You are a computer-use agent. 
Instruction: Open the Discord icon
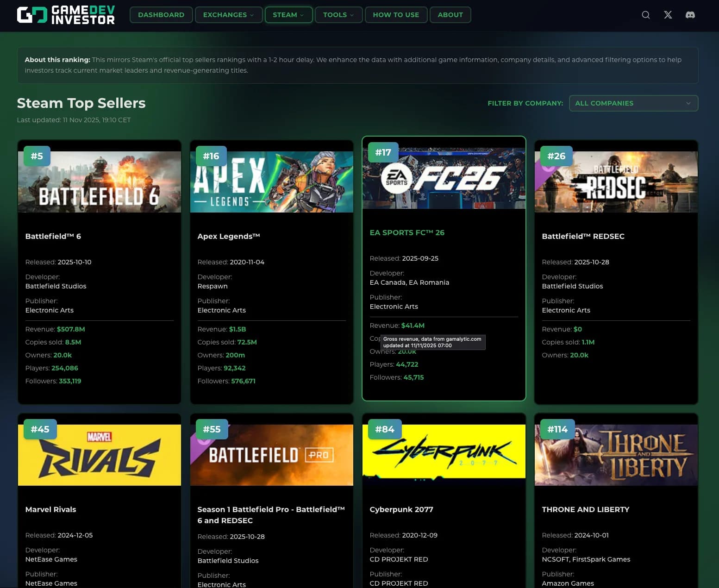[x=690, y=14]
